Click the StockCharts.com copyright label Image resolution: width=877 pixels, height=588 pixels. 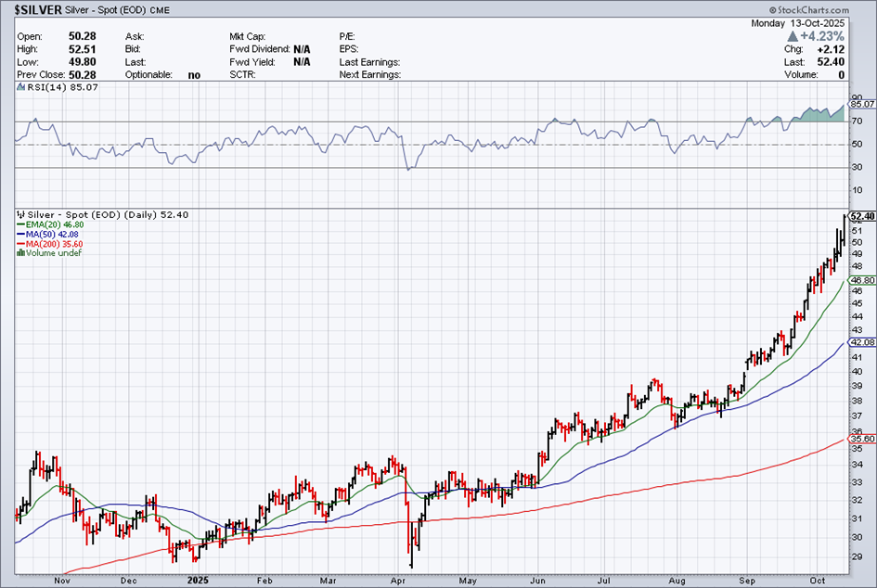pos(808,10)
